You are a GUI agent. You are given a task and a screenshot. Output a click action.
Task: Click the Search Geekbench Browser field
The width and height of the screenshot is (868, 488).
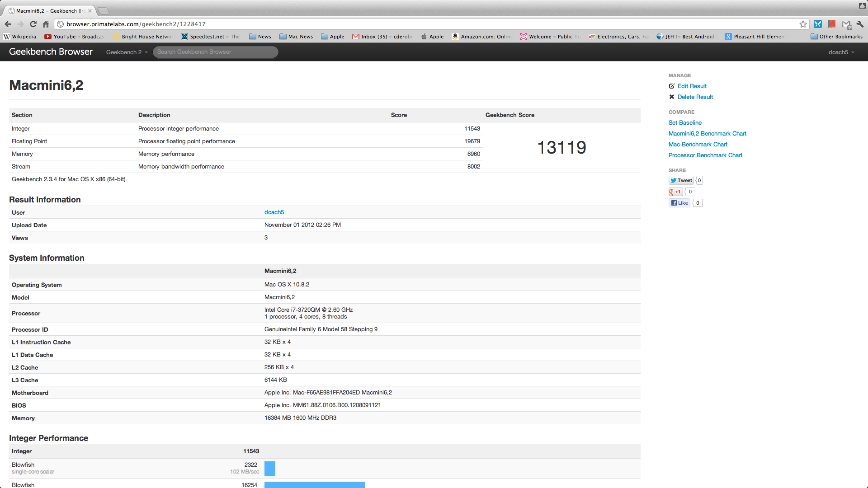[215, 52]
